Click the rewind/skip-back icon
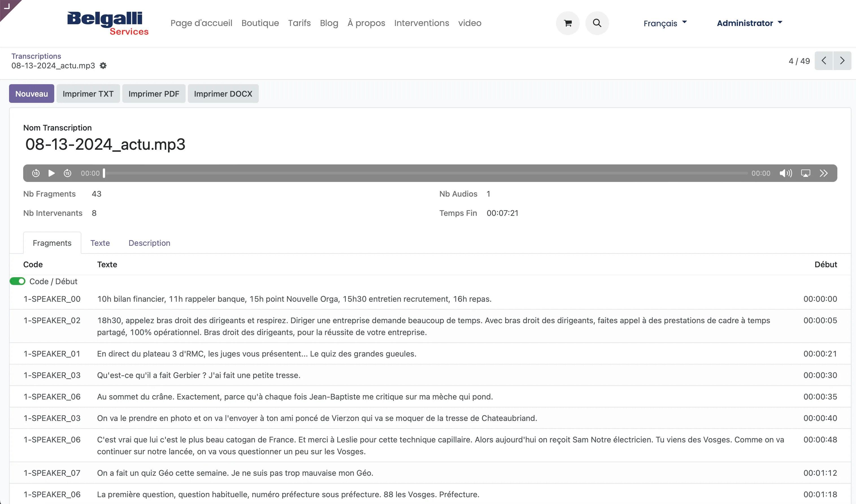Screen dimensions: 856x504 point(36,173)
